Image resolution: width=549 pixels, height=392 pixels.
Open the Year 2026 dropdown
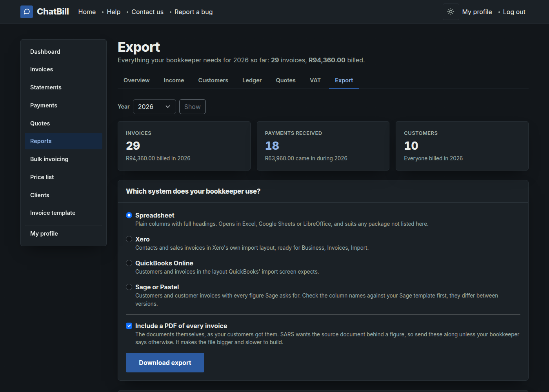(155, 107)
